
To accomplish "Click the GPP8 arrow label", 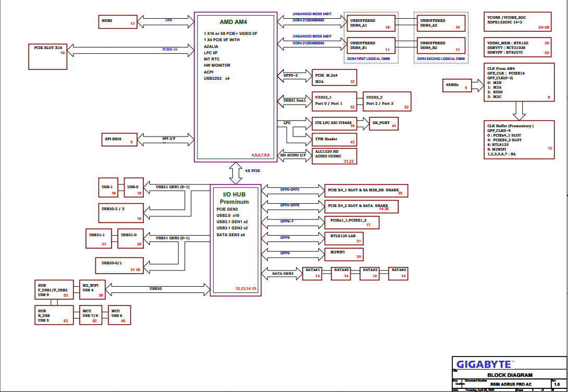I will coord(285,237).
